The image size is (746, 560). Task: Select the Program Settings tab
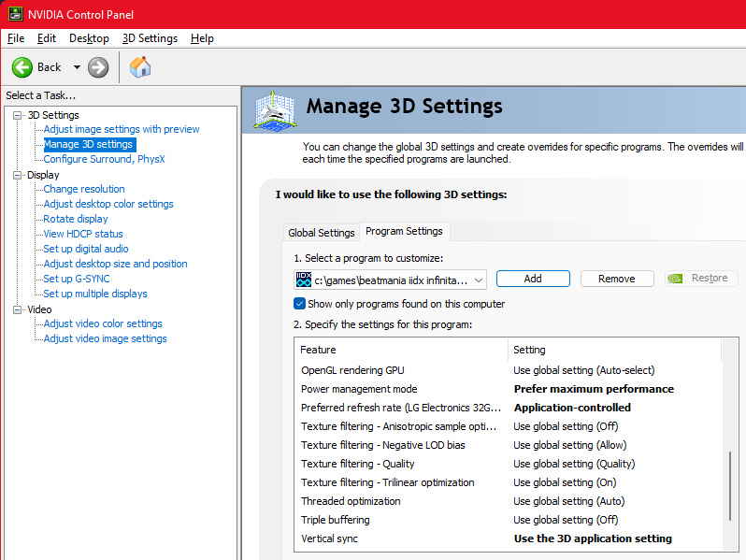click(x=404, y=231)
